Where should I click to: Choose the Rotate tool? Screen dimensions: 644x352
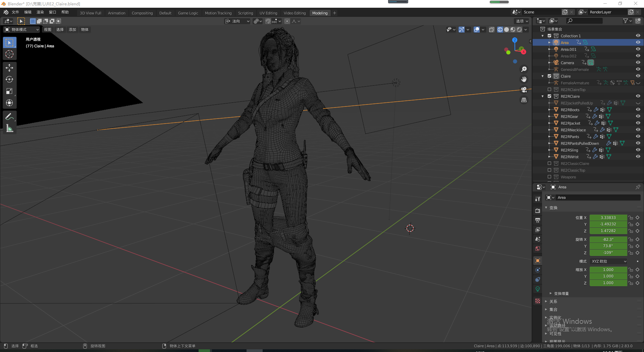[x=9, y=80]
